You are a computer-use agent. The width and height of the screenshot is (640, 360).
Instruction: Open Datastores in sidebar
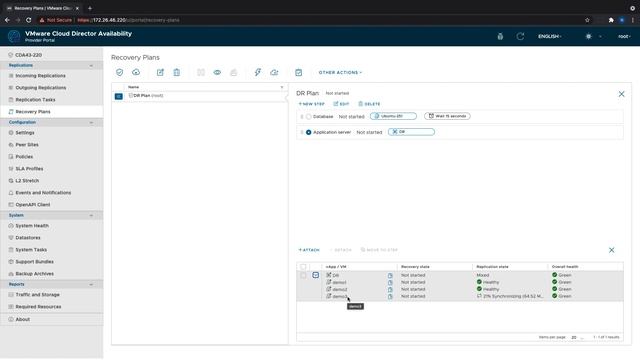click(28, 238)
